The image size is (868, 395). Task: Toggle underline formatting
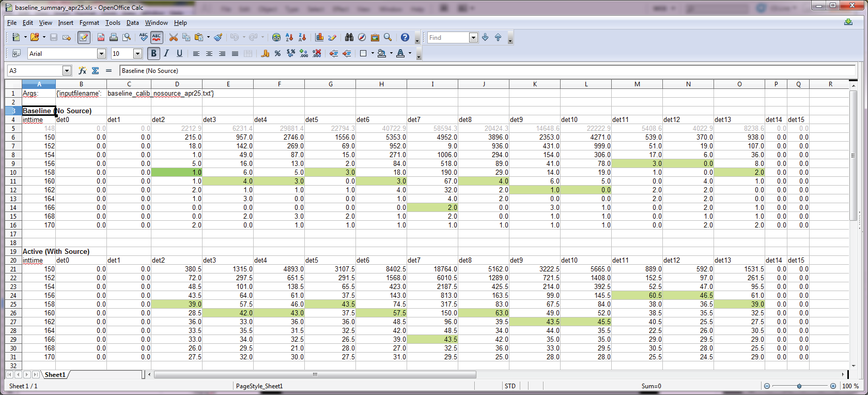click(179, 53)
